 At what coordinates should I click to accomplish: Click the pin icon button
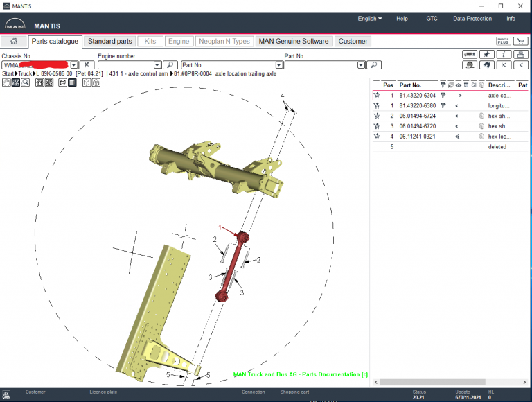coord(486,54)
